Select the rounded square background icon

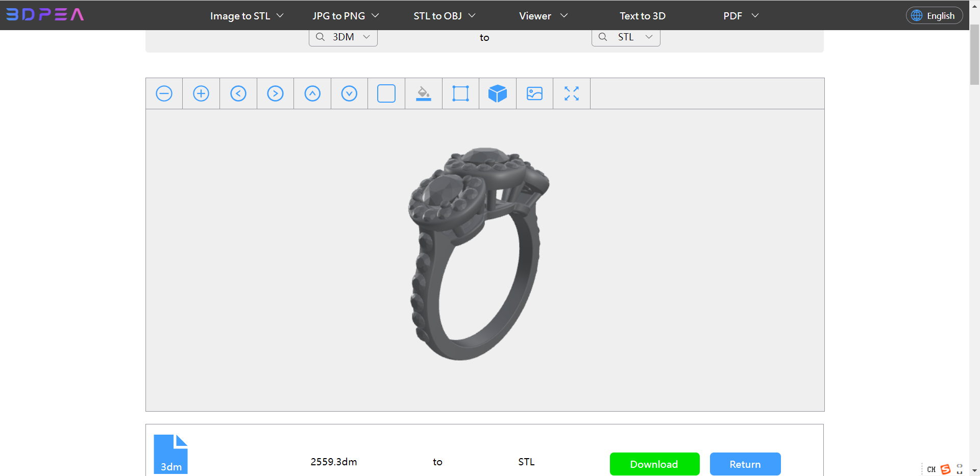click(386, 93)
